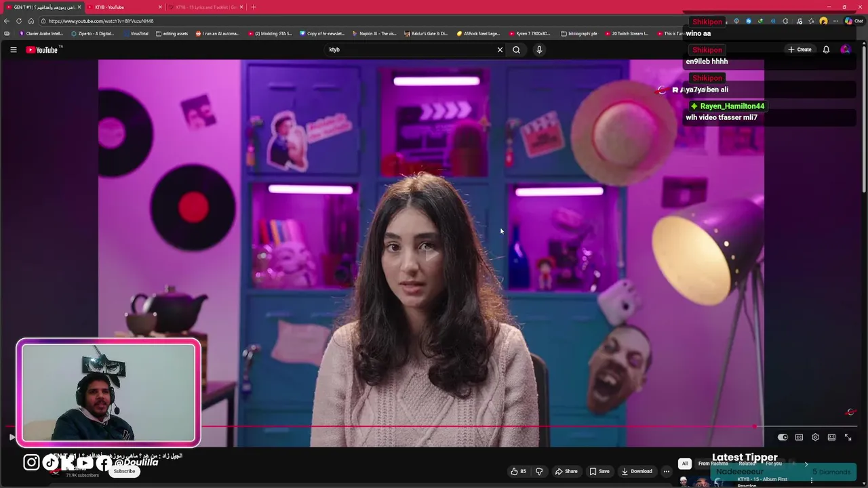The image size is (868, 488).
Task: Switch player to theater mode
Action: click(831, 437)
